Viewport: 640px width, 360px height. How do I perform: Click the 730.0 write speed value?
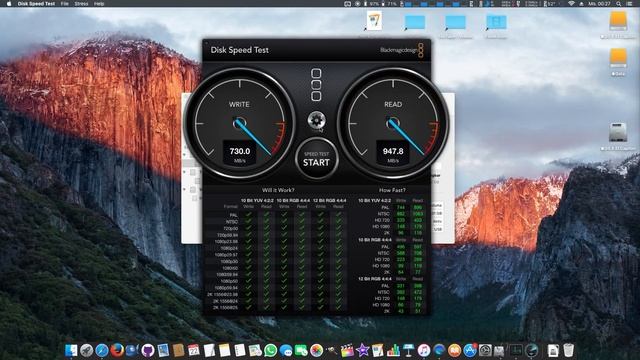[x=240, y=151]
